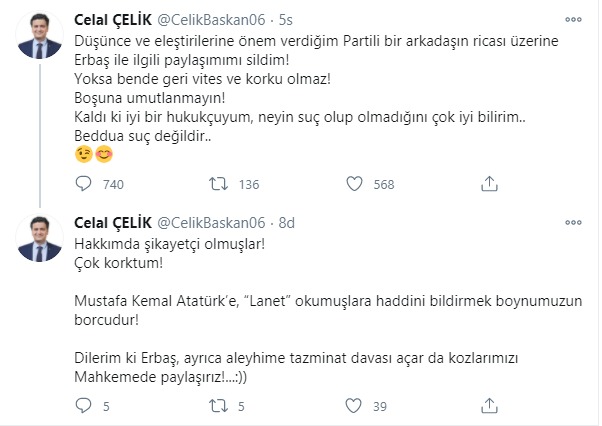Open more options chevron on second tweet

[x=572, y=222]
